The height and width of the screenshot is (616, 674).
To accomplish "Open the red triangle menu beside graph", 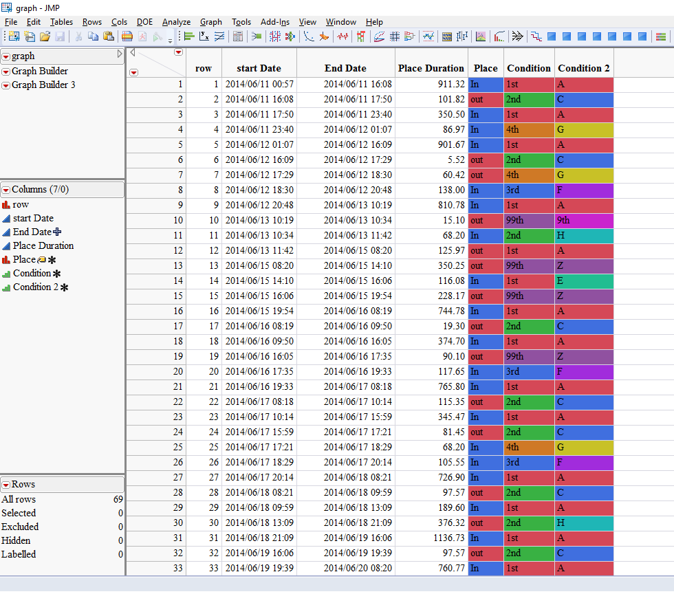I will tap(8, 57).
